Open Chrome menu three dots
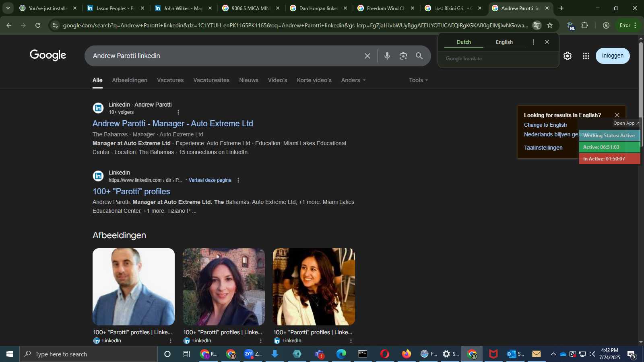The image size is (644, 362). click(636, 25)
